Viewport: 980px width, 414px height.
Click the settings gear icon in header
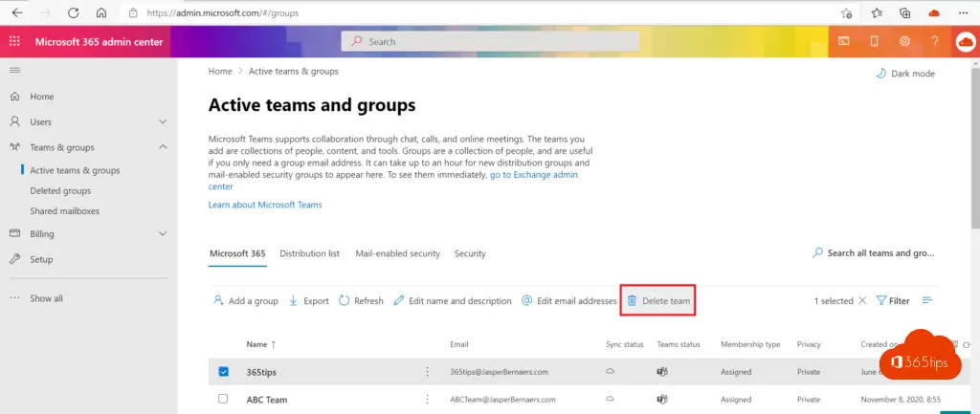tap(904, 42)
